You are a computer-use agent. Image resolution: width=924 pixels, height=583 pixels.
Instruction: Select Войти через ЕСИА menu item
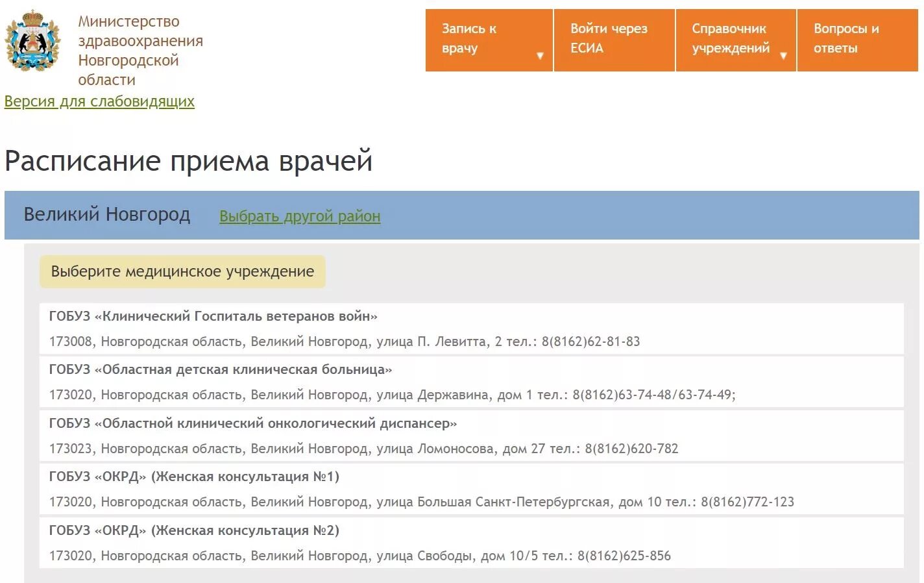point(614,40)
